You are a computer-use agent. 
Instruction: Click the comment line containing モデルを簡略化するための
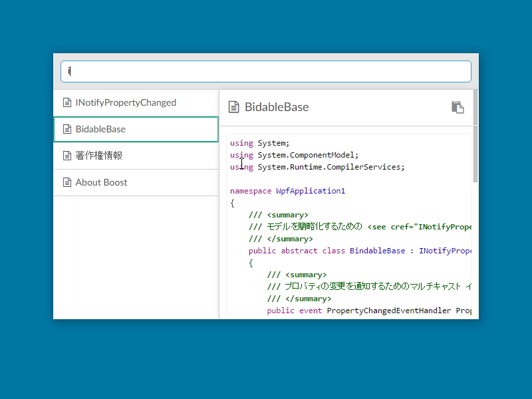(x=360, y=227)
